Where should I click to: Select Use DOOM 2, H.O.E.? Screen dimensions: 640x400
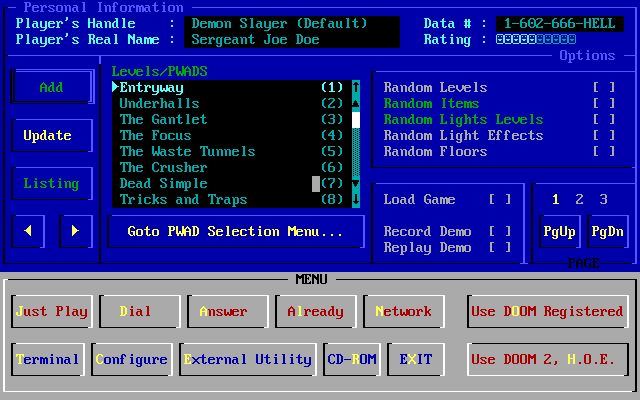(x=548, y=359)
